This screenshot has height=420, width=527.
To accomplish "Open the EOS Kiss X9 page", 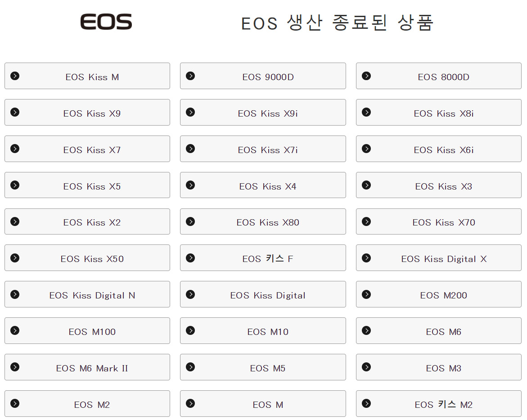I will click(87, 112).
